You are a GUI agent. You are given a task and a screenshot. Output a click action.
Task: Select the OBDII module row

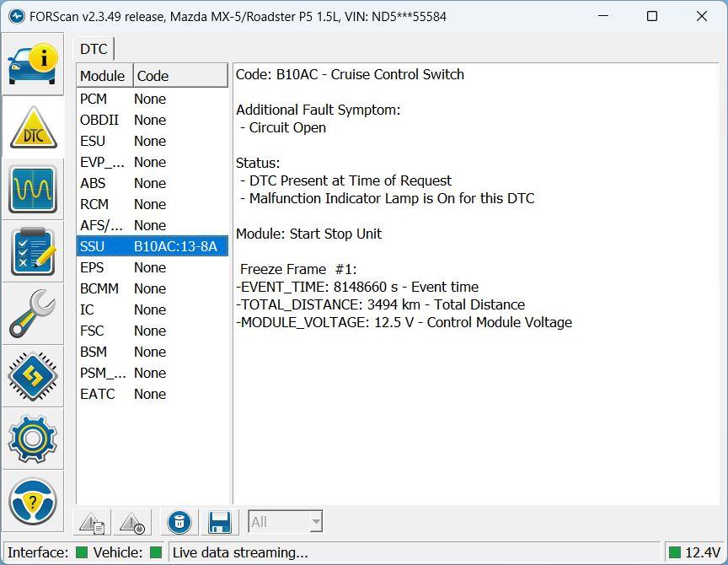(153, 120)
